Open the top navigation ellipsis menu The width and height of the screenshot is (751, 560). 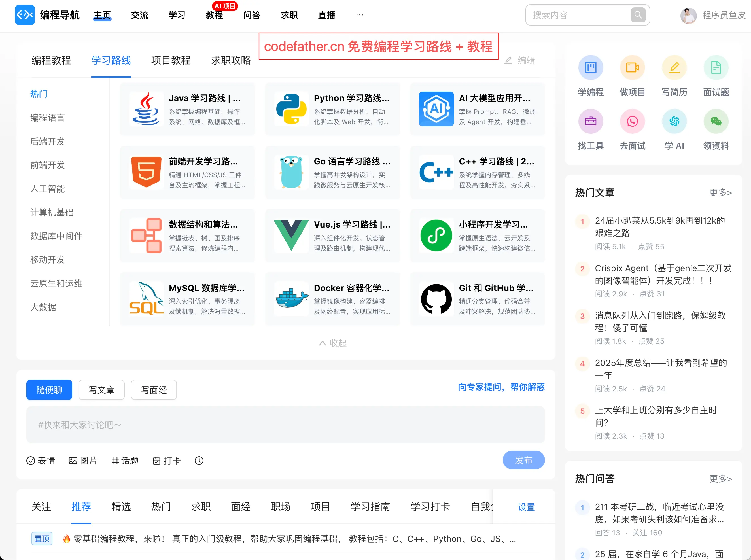click(x=360, y=15)
